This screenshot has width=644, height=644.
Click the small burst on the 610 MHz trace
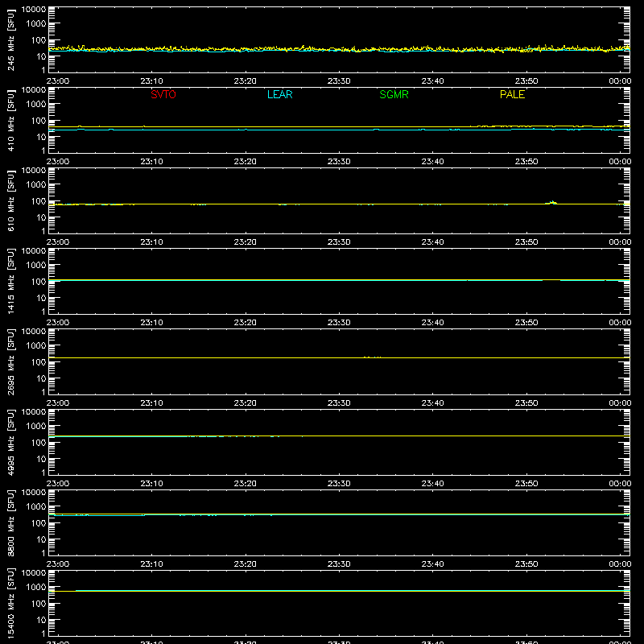551,203
